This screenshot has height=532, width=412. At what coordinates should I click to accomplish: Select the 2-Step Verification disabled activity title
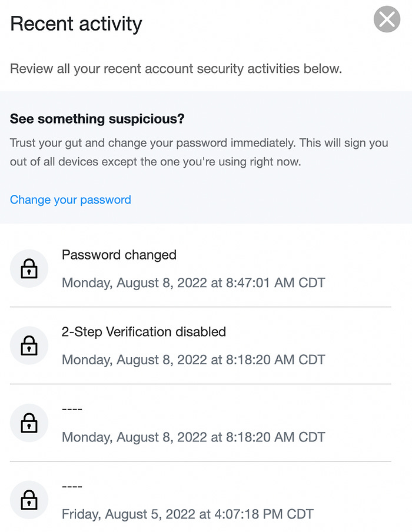click(x=144, y=332)
